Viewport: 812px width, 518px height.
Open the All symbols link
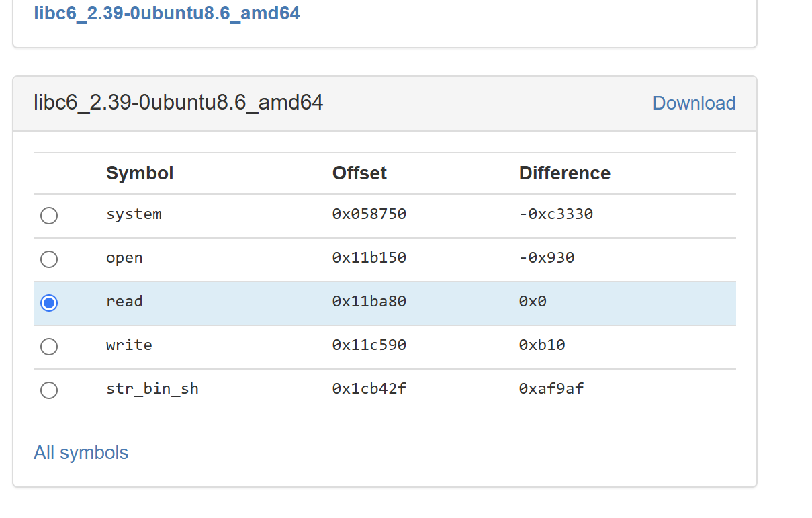(x=81, y=453)
